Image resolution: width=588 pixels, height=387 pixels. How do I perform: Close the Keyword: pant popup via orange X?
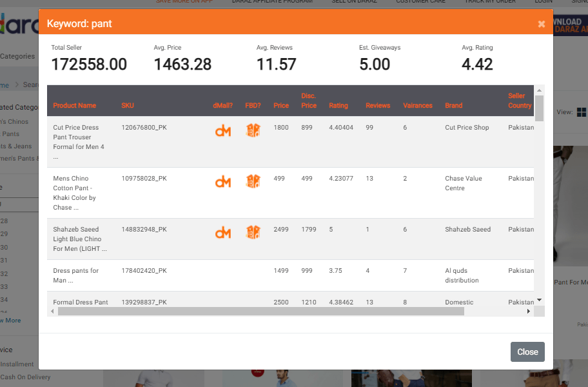click(541, 23)
